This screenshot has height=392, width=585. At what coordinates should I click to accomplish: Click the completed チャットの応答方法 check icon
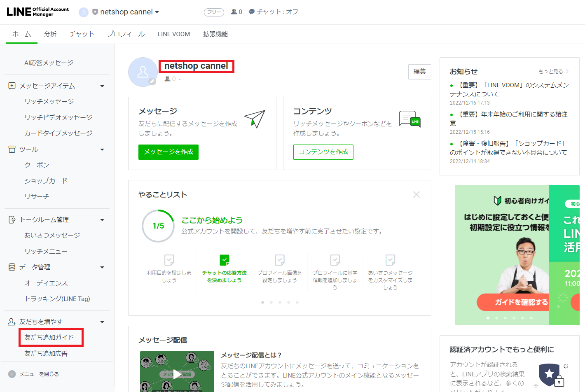click(x=225, y=260)
